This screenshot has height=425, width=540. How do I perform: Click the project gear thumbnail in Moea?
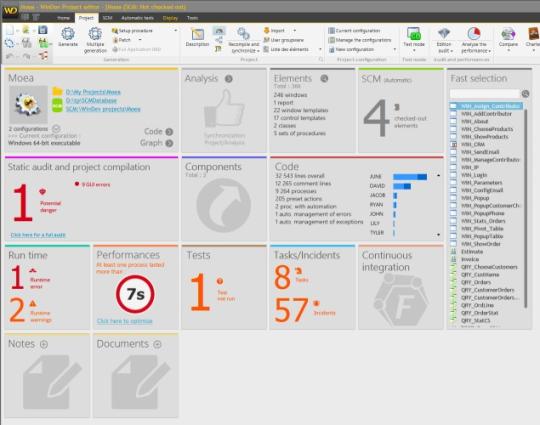(x=29, y=105)
